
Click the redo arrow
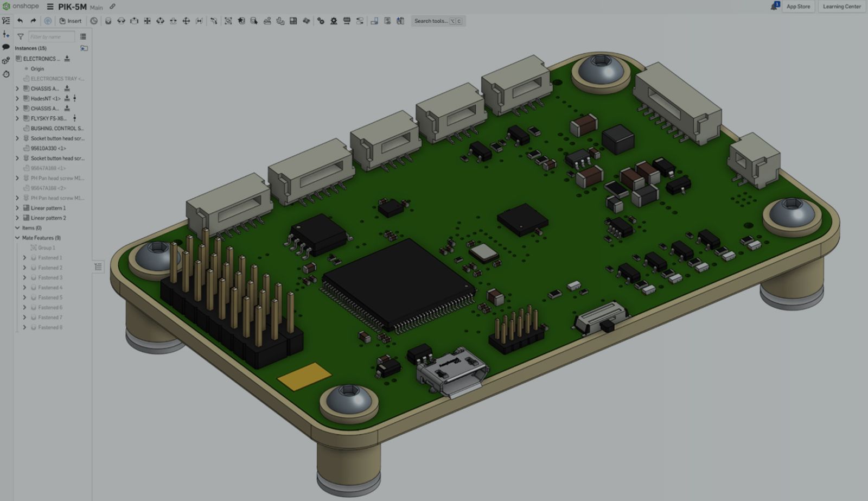pos(32,21)
